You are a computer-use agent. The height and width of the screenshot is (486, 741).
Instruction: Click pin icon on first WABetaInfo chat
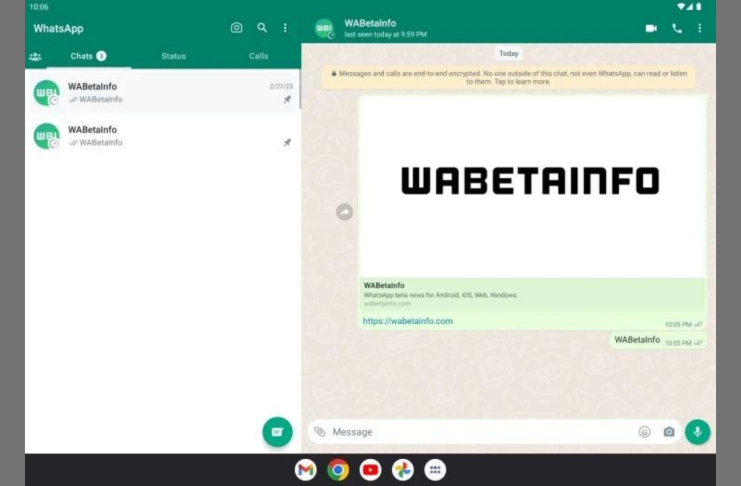click(x=287, y=99)
